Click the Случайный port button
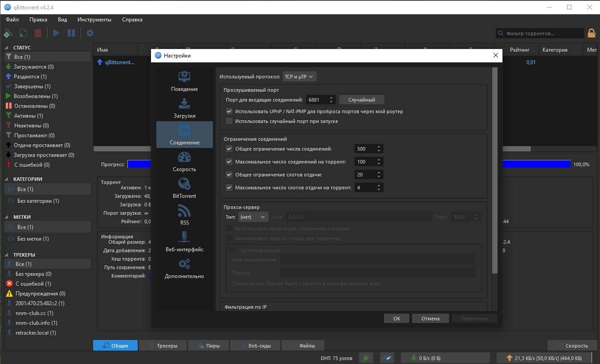The height and width of the screenshot is (364, 600). 362,100
